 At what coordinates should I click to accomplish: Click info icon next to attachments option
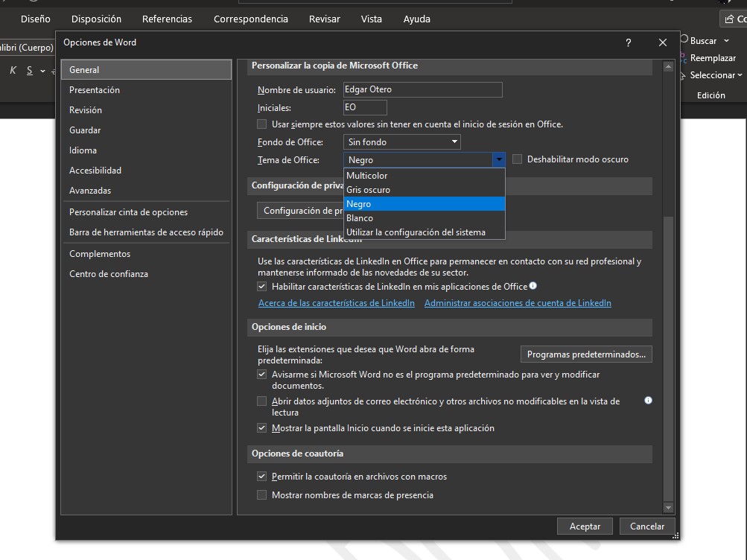[x=648, y=401]
